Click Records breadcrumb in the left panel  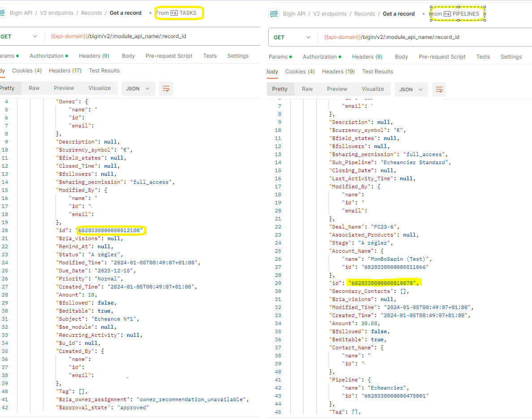[91, 13]
